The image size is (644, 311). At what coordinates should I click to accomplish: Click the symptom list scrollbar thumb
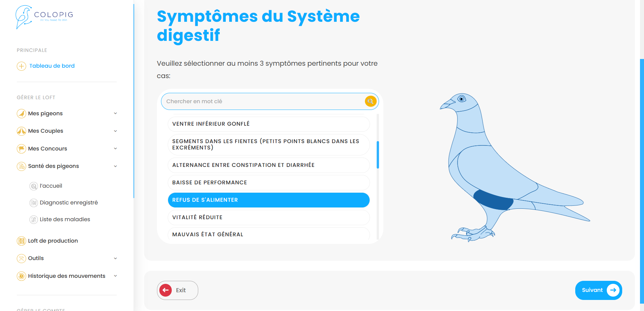378,154
